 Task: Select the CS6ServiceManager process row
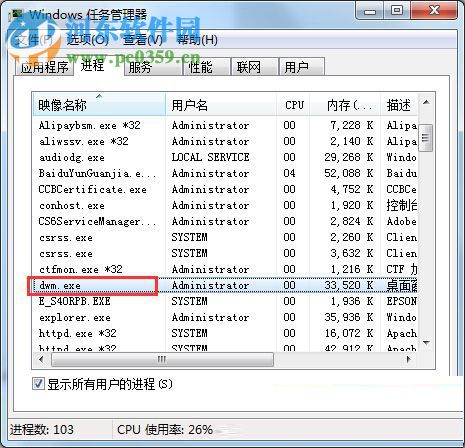(225, 221)
